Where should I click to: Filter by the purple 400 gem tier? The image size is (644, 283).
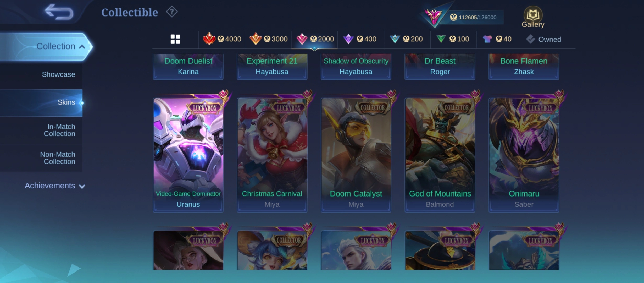pyautogui.click(x=360, y=39)
